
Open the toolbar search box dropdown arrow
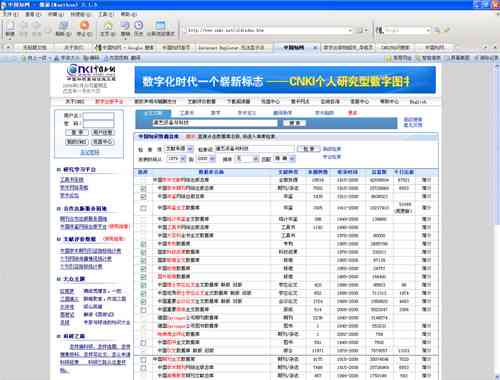[428, 30]
